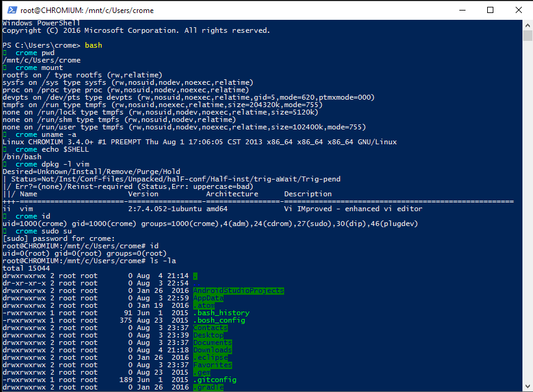
Task: Click the Desktop directory entry
Action: click(x=209, y=335)
